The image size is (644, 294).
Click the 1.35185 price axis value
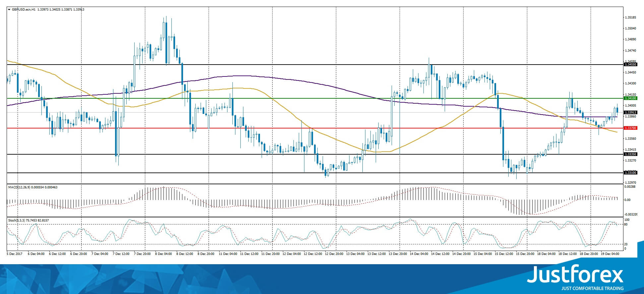coord(630,17)
